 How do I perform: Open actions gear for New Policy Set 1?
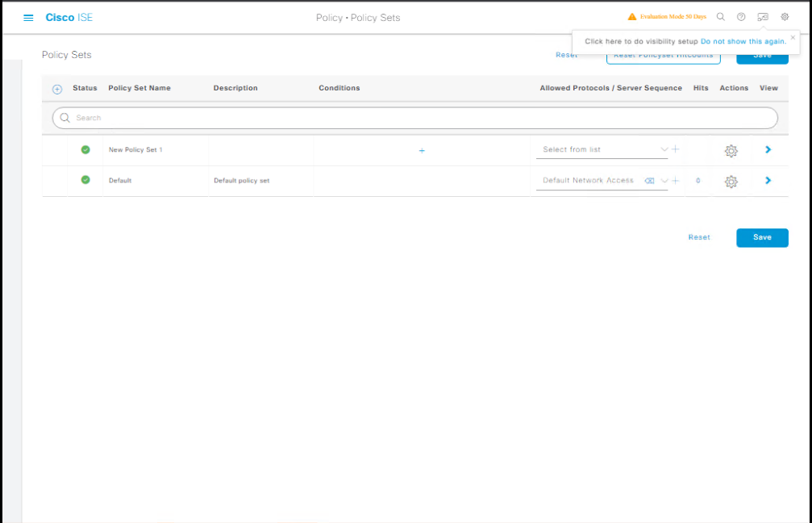[731, 151]
